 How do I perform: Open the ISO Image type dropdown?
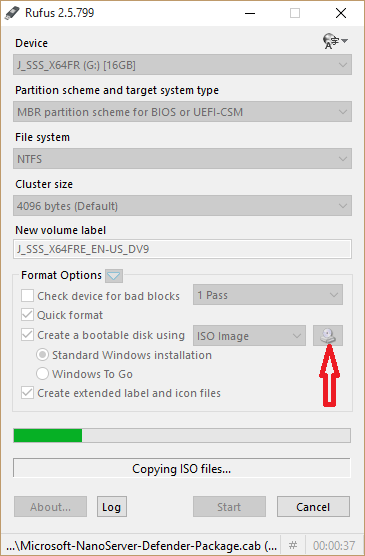(249, 335)
